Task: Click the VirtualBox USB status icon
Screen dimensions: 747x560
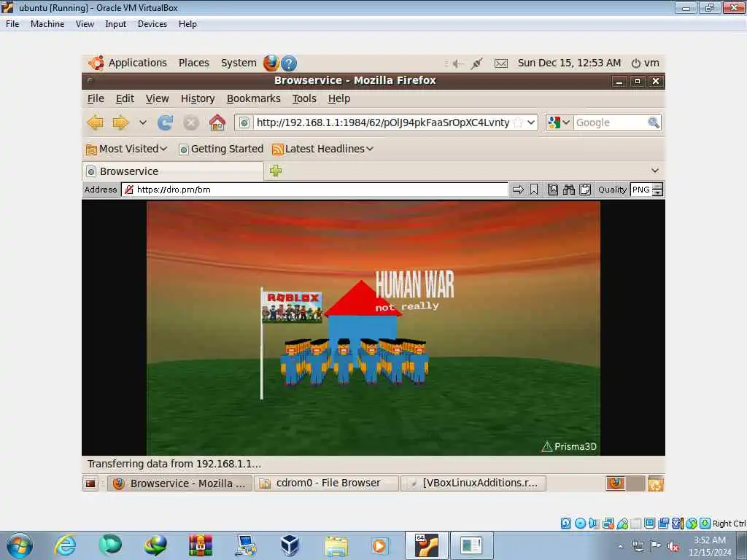Action: (622, 524)
